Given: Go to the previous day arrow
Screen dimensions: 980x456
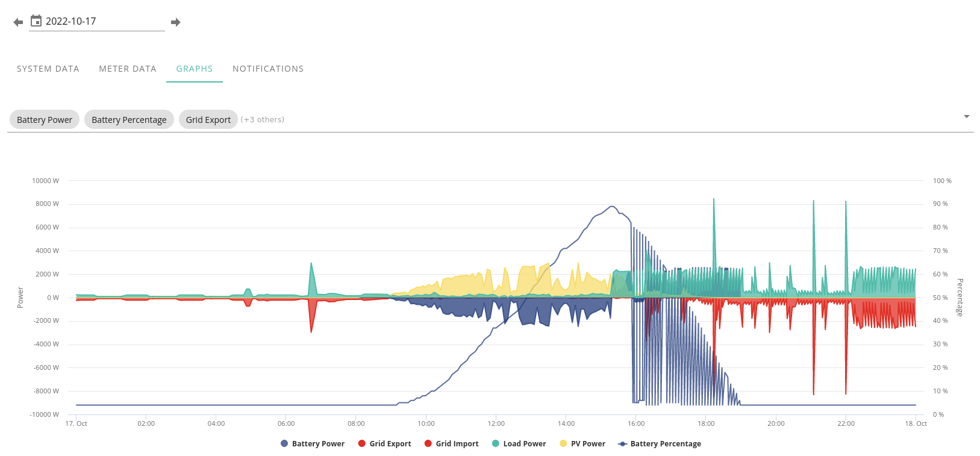Looking at the screenshot, I should (x=18, y=22).
